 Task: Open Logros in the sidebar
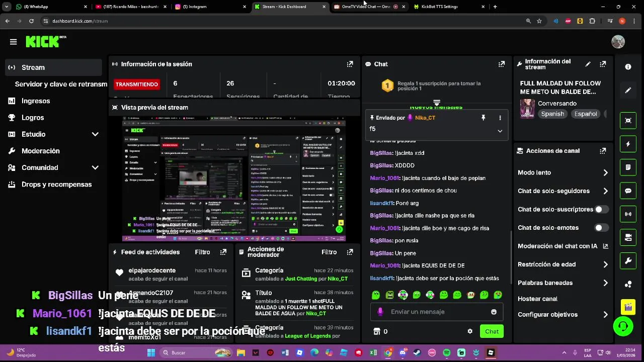[33, 118]
